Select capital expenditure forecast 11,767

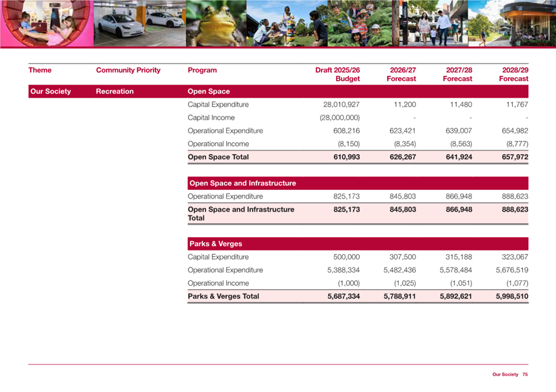click(517, 105)
